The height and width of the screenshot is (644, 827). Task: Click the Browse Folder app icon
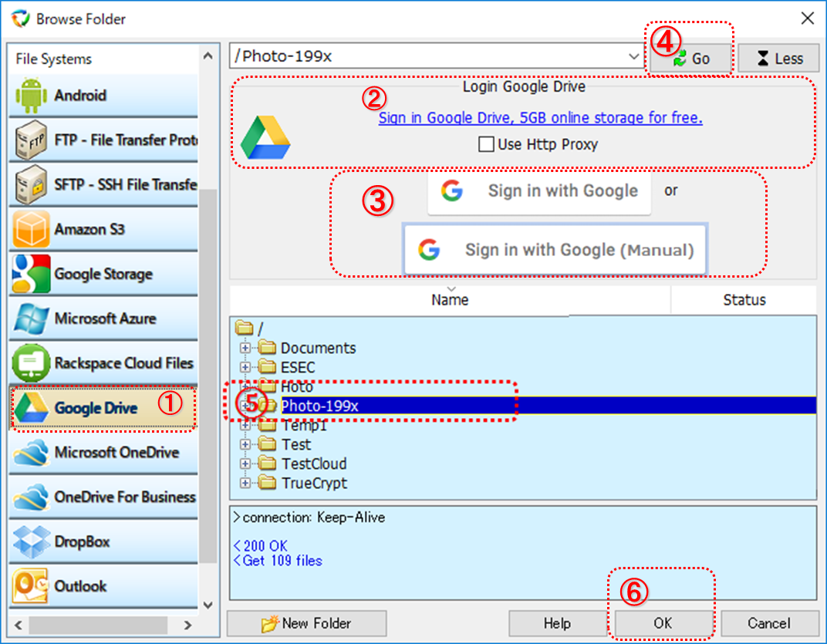[x=21, y=19]
